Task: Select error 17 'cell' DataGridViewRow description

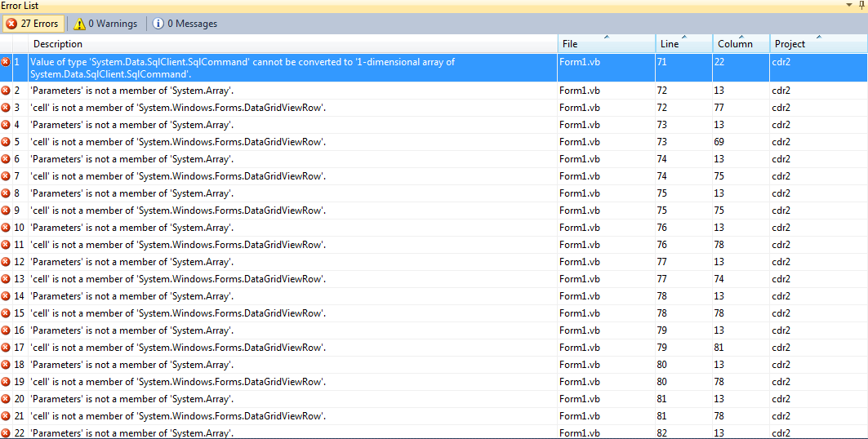Action: tap(178, 348)
